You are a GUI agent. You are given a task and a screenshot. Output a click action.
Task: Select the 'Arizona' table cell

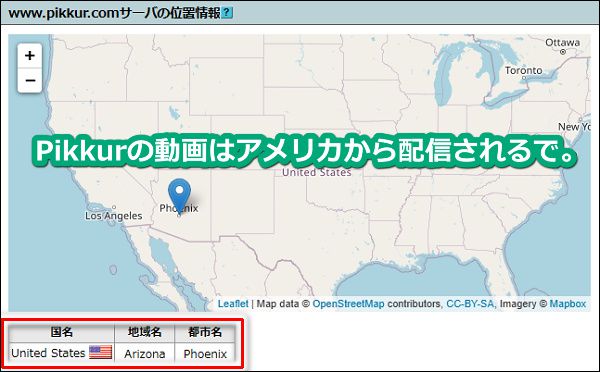pos(145,353)
